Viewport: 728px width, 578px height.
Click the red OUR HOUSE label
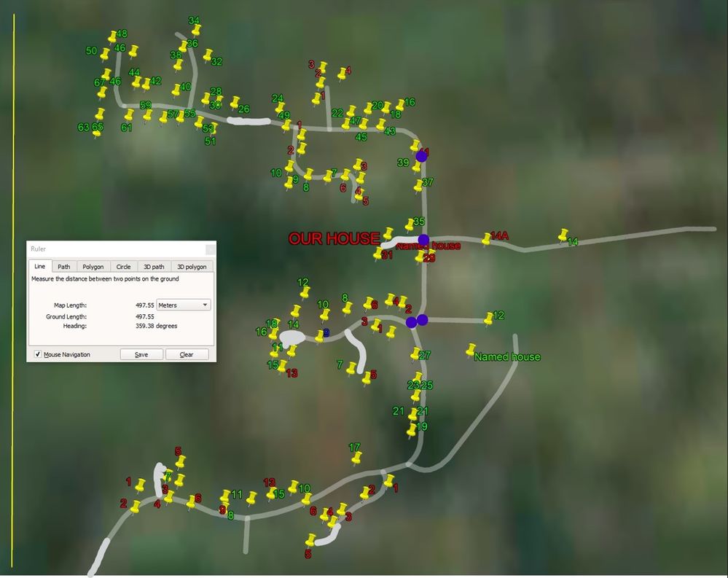(334, 238)
